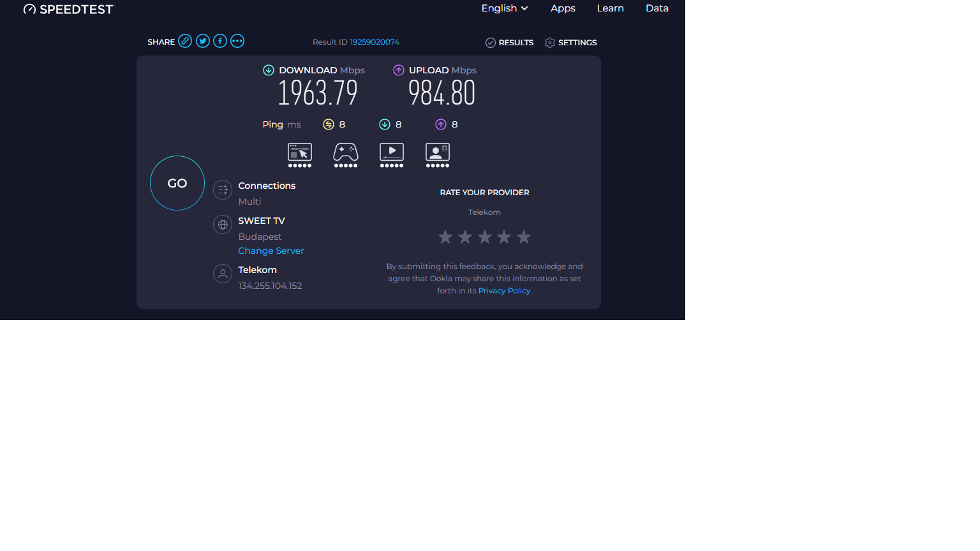
Task: Click the Telekom provider name under rating
Action: click(x=484, y=212)
